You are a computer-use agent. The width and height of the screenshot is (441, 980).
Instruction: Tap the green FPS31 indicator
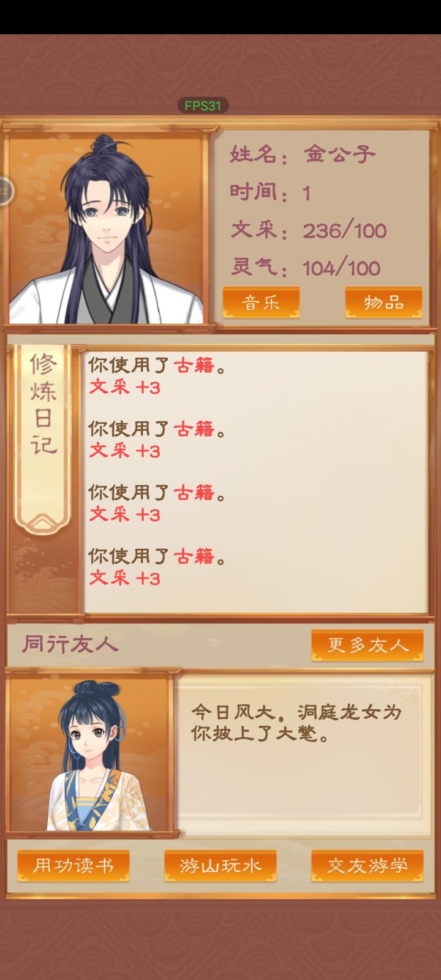[203, 105]
